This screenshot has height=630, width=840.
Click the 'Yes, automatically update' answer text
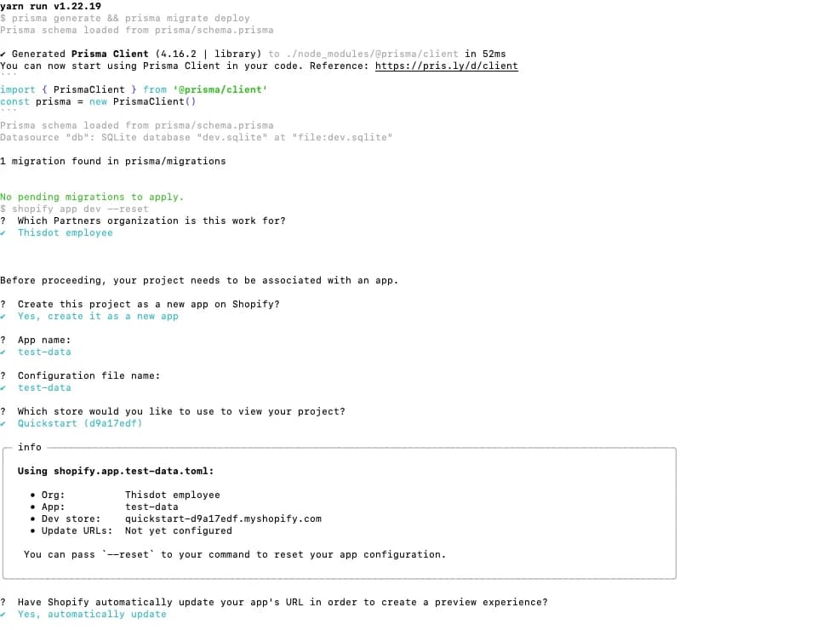point(92,615)
